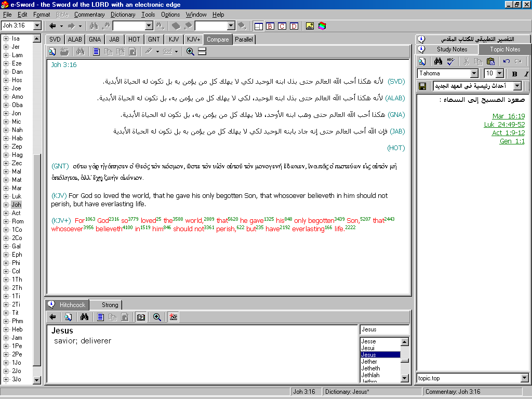This screenshot has width=532, height=399.
Task: Switch to the Parallel tab
Action: (244, 39)
